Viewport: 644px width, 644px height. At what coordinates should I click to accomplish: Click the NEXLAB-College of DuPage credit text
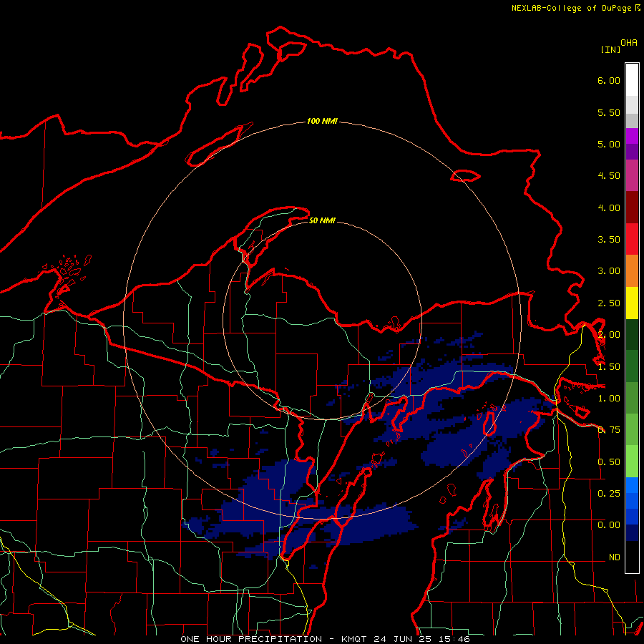tap(572, 8)
